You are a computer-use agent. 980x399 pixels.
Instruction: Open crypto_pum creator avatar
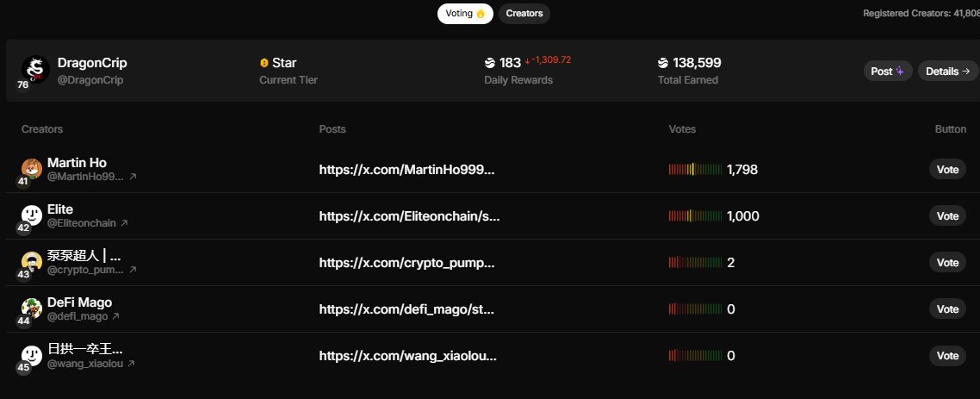pyautogui.click(x=32, y=261)
